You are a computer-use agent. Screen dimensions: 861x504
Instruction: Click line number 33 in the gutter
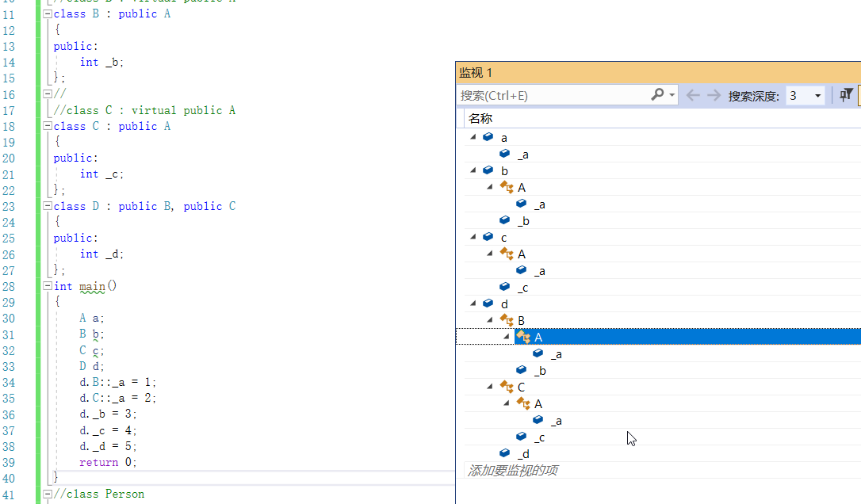pos(9,366)
